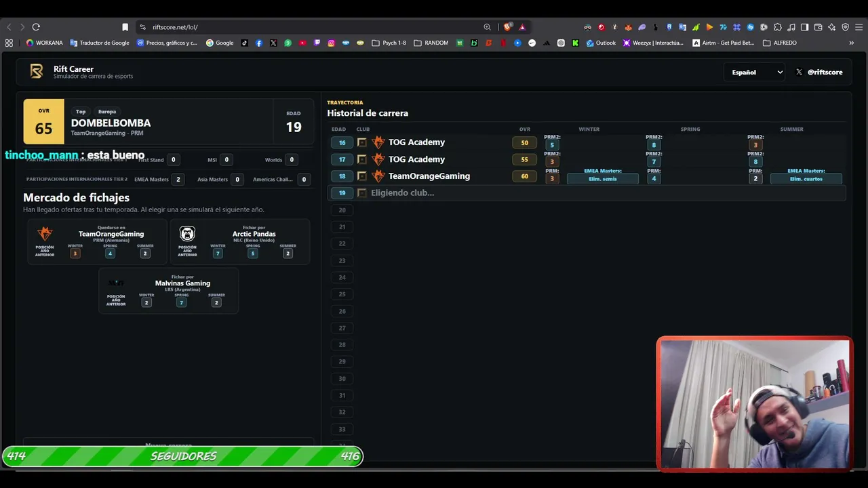Viewport: 868px width, 488px height.
Task: Click the TeamOrangeGaming fox logo in offers
Action: coord(45,234)
